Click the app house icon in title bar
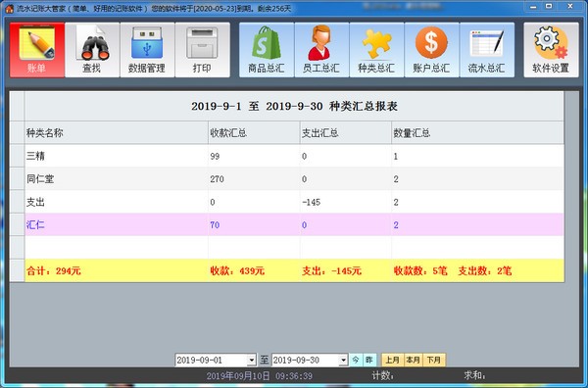The width and height of the screenshot is (588, 388). pyautogui.click(x=10, y=8)
